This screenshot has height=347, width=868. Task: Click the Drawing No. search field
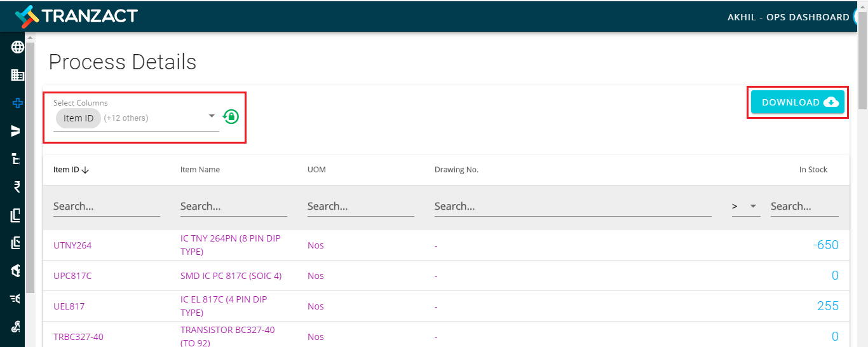[572, 207]
